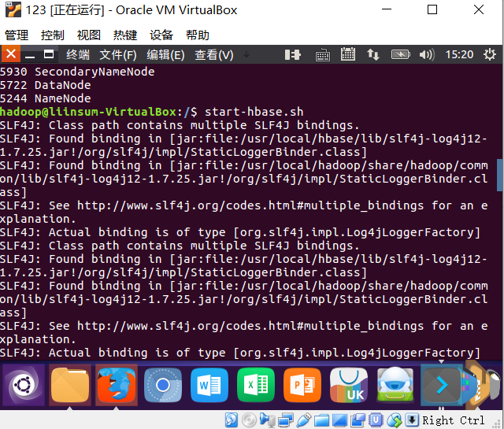504x429 pixels.
Task: Launch Firefox from the dock
Action: (x=117, y=385)
